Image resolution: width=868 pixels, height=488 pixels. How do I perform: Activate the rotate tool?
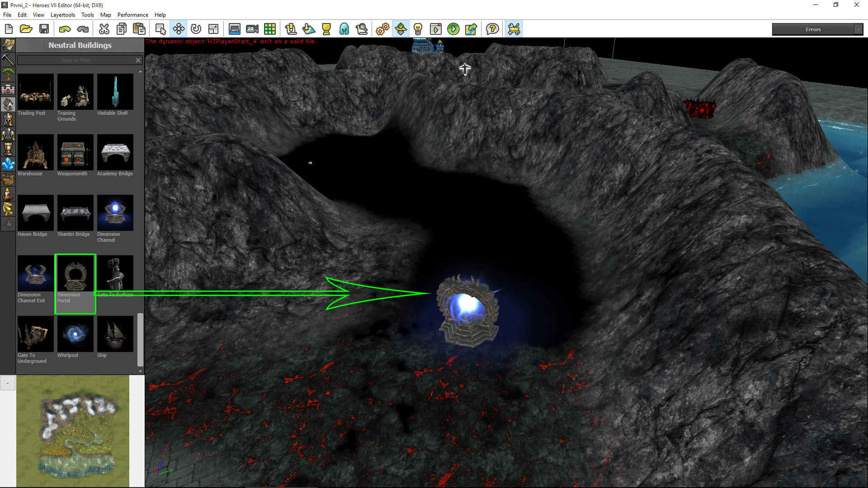pyautogui.click(x=196, y=29)
